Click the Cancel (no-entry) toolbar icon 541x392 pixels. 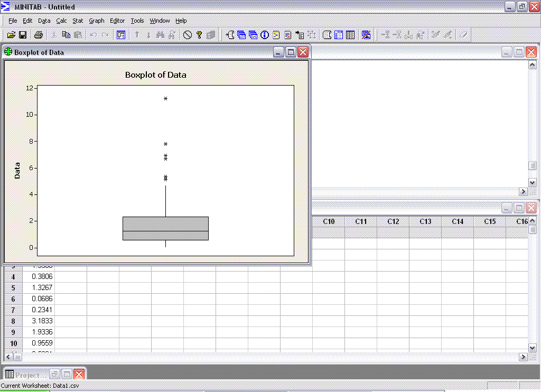[x=188, y=34]
